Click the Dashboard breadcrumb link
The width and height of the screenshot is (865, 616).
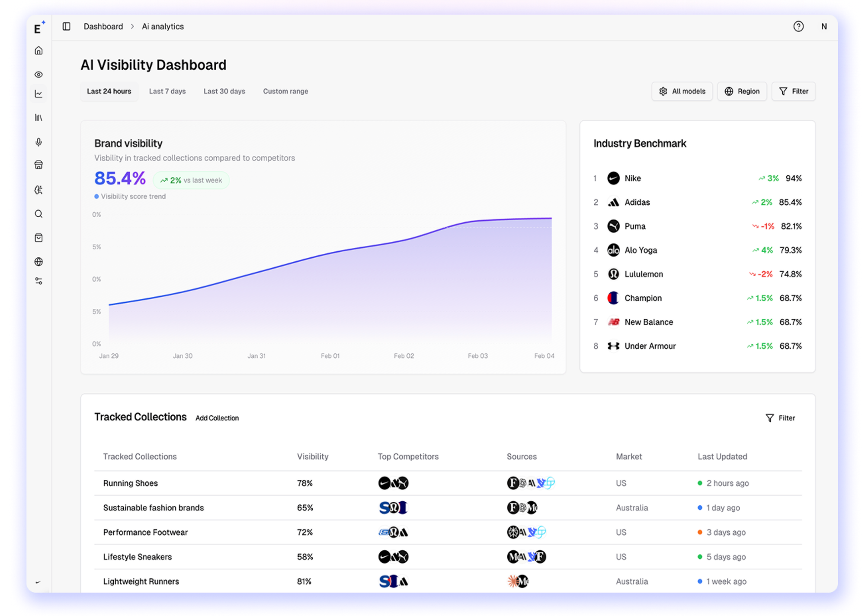pos(103,26)
